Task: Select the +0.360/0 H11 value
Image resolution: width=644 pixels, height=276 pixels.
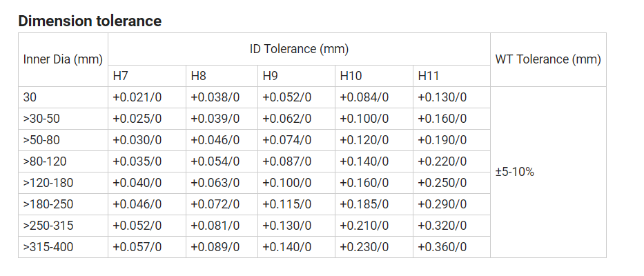Action: click(x=442, y=247)
